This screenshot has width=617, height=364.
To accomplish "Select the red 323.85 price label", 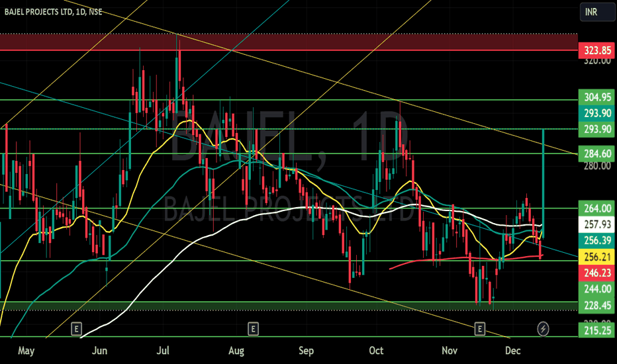I will click(596, 50).
